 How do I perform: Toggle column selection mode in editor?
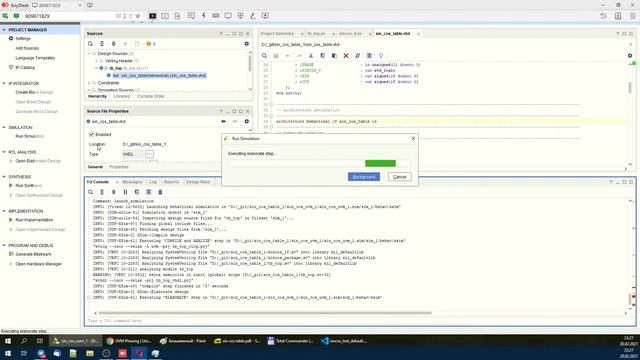pos(369,56)
